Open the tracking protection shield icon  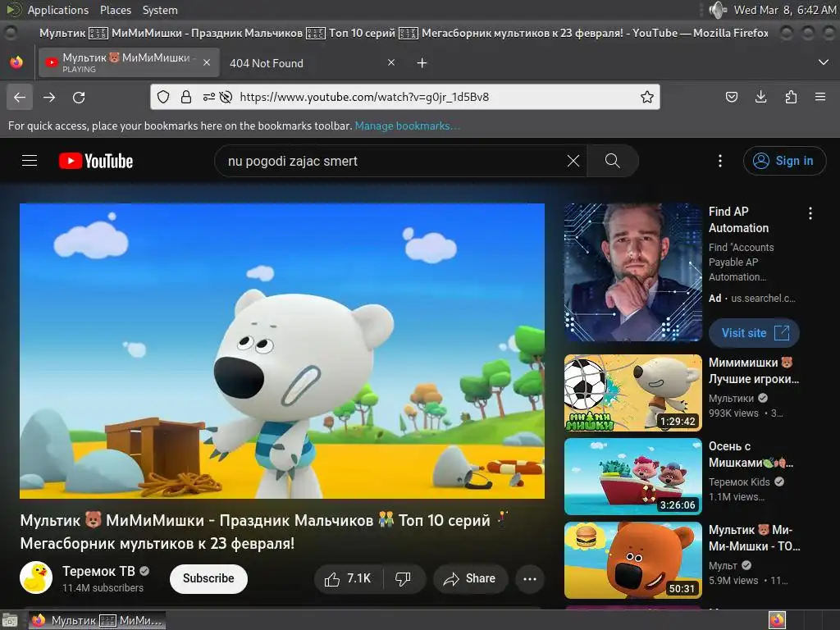pyautogui.click(x=163, y=97)
